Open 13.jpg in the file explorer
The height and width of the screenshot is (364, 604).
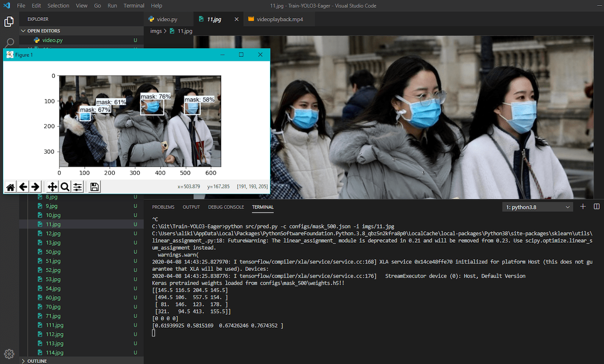click(x=81, y=243)
